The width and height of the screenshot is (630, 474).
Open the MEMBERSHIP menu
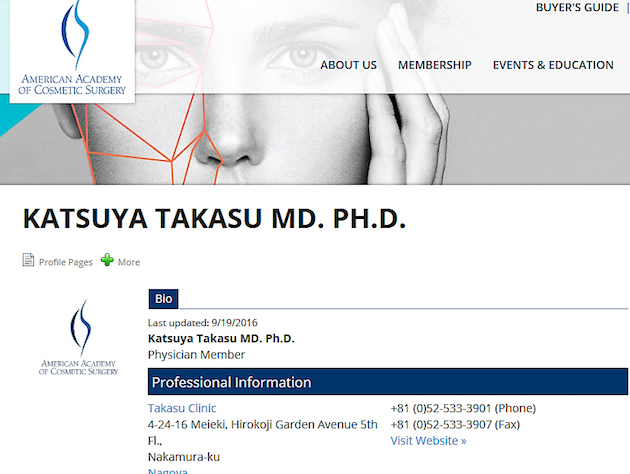(x=435, y=65)
